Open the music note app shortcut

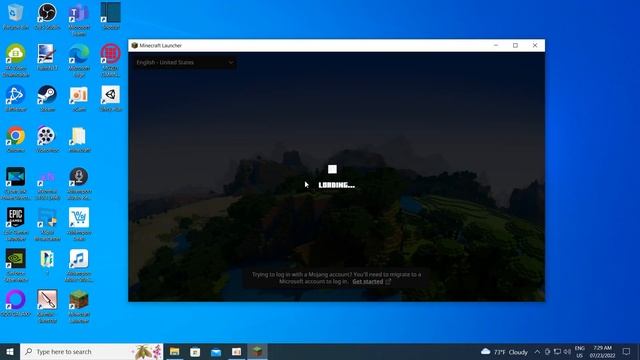tap(79, 258)
